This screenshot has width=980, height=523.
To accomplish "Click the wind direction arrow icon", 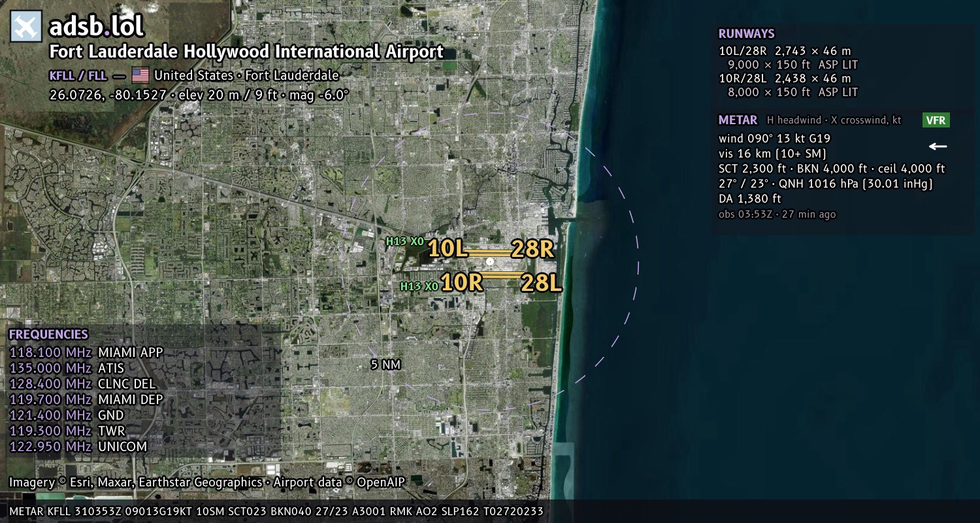I will tap(938, 146).
